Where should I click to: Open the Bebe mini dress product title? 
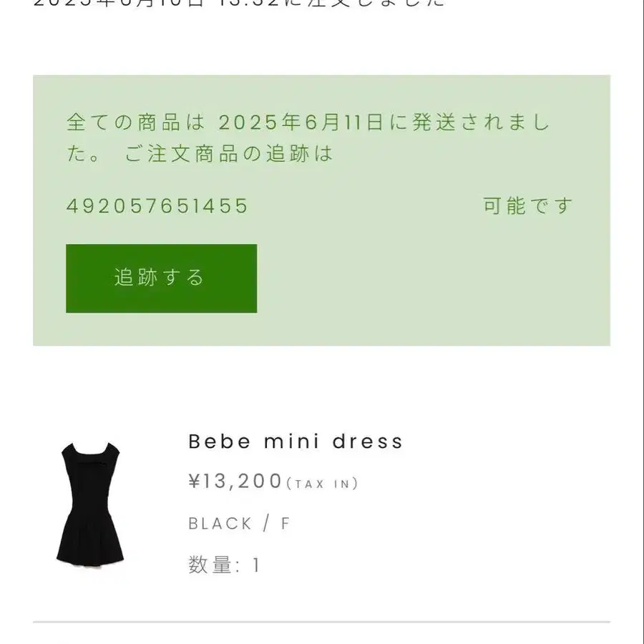coord(296,441)
